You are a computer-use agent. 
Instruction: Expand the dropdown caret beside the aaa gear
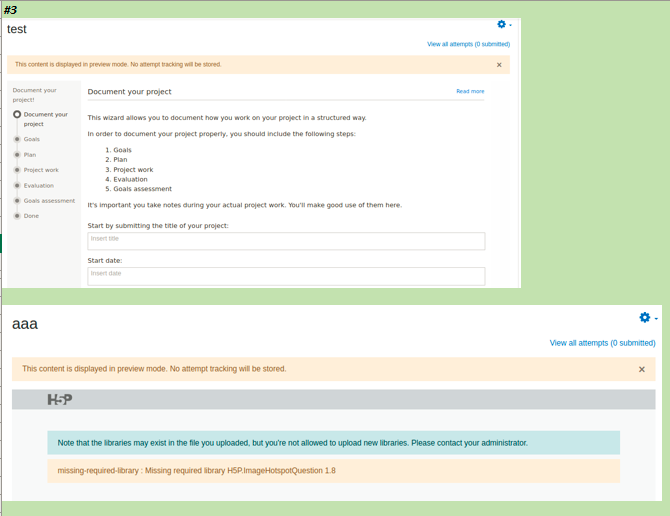click(656, 318)
